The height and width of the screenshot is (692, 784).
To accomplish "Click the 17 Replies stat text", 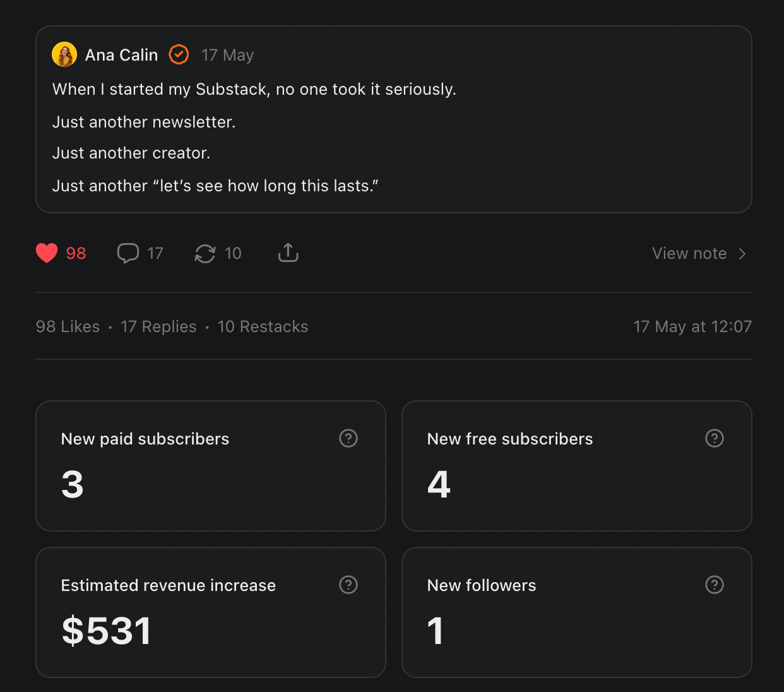I will (158, 326).
